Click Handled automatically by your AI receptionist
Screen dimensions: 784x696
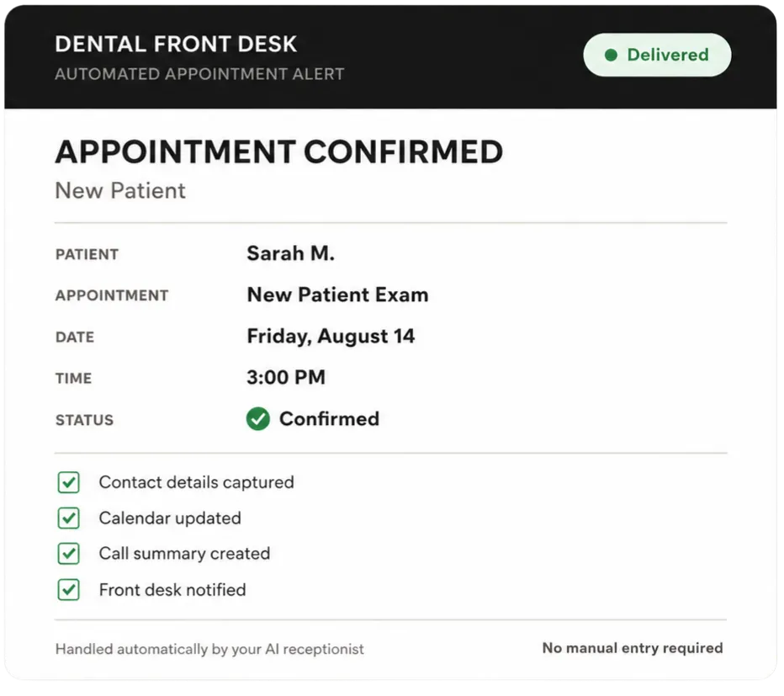point(209,650)
